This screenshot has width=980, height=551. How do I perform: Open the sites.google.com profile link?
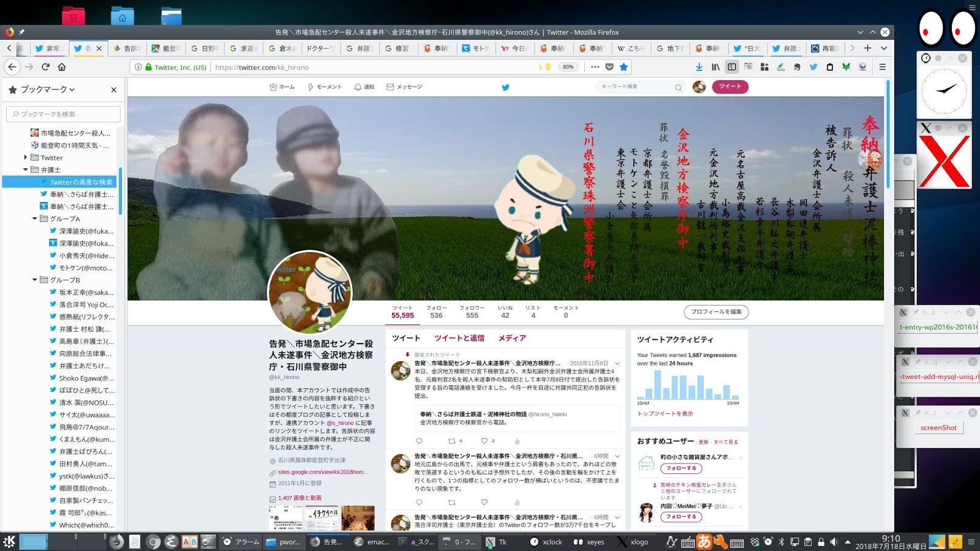click(324, 472)
